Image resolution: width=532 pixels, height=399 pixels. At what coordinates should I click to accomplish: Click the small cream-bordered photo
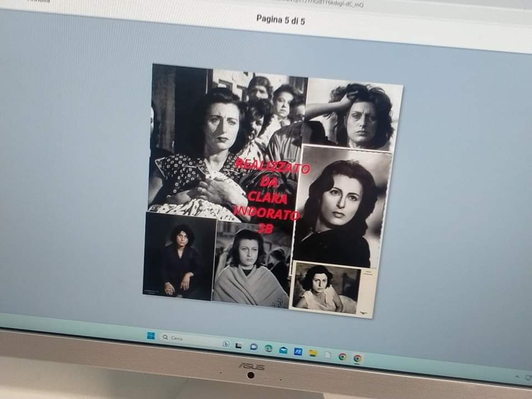point(333,289)
